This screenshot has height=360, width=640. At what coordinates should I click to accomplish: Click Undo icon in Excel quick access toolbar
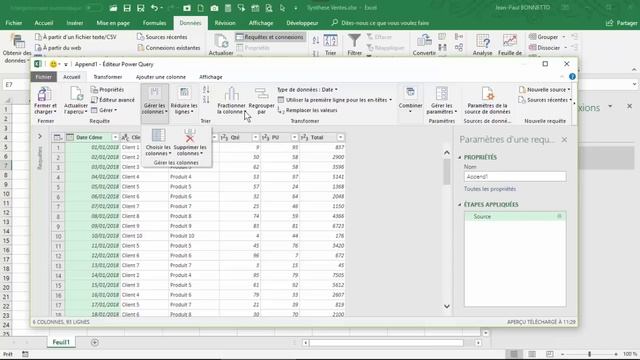point(154,8)
